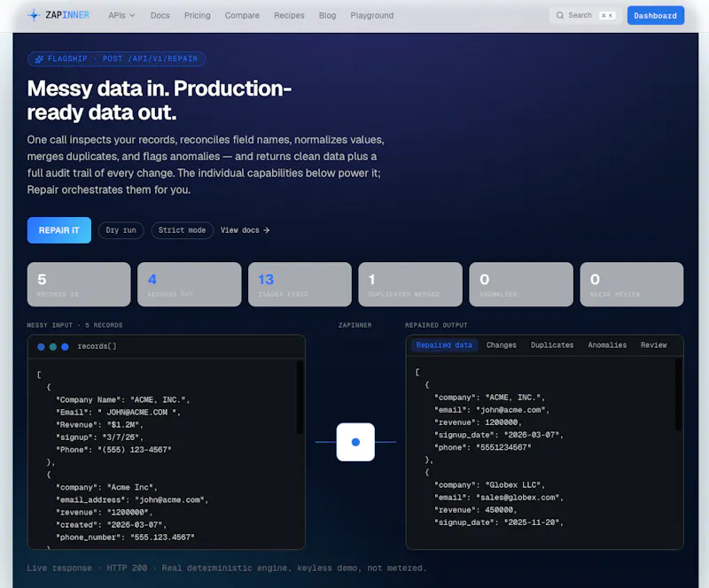Click the "signup_date": "2026-03-07" output line
The width and height of the screenshot is (709, 588).
pos(499,435)
